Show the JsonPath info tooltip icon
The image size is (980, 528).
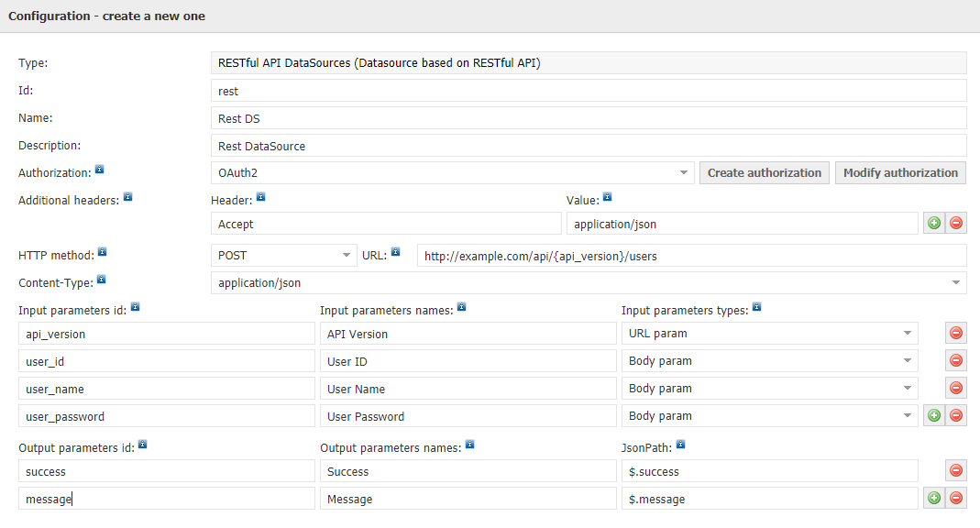pos(680,445)
